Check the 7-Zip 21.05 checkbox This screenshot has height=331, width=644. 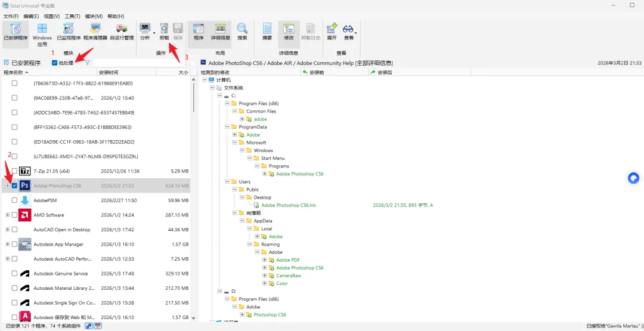(x=14, y=171)
